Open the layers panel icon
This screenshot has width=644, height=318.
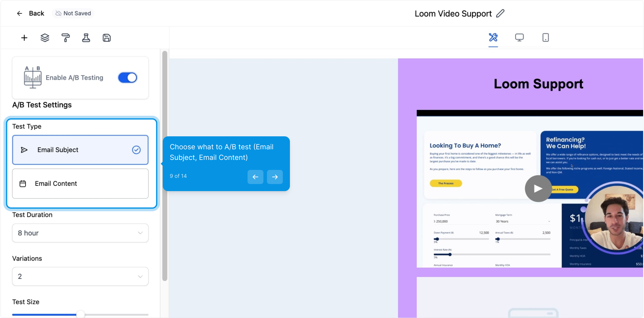tap(45, 38)
